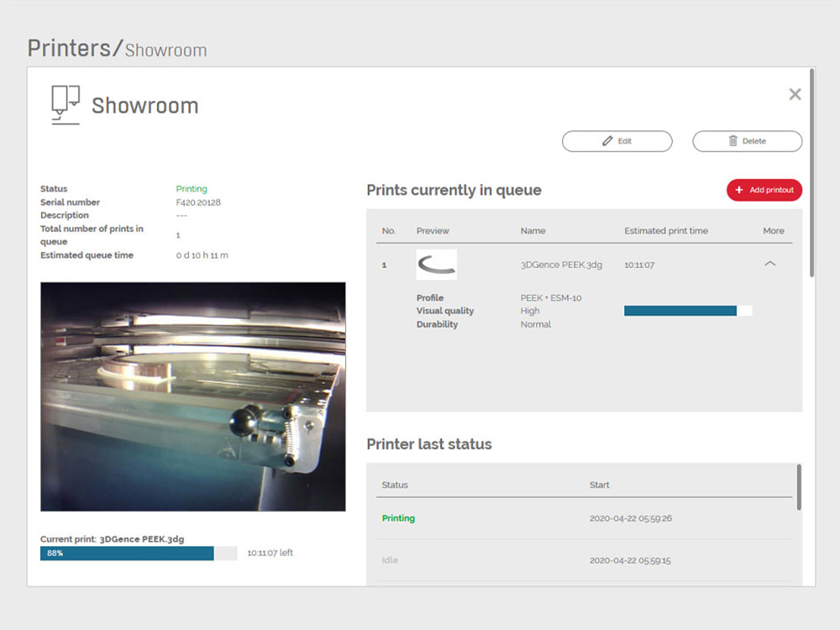Collapse the queue item details chevron
This screenshot has width=840, height=630.
(769, 265)
